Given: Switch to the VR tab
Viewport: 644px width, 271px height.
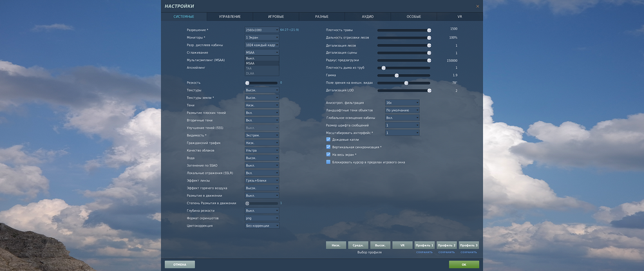Looking at the screenshot, I should 460,17.
